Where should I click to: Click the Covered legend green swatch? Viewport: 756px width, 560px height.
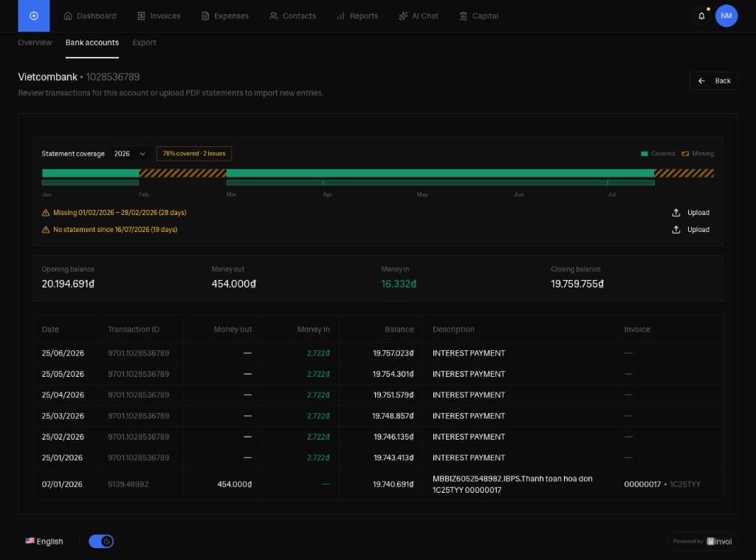point(644,154)
